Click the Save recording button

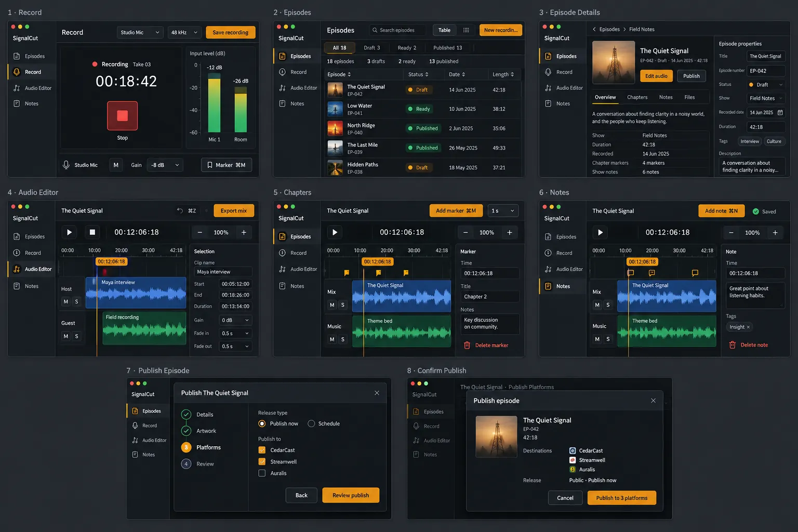click(x=230, y=32)
